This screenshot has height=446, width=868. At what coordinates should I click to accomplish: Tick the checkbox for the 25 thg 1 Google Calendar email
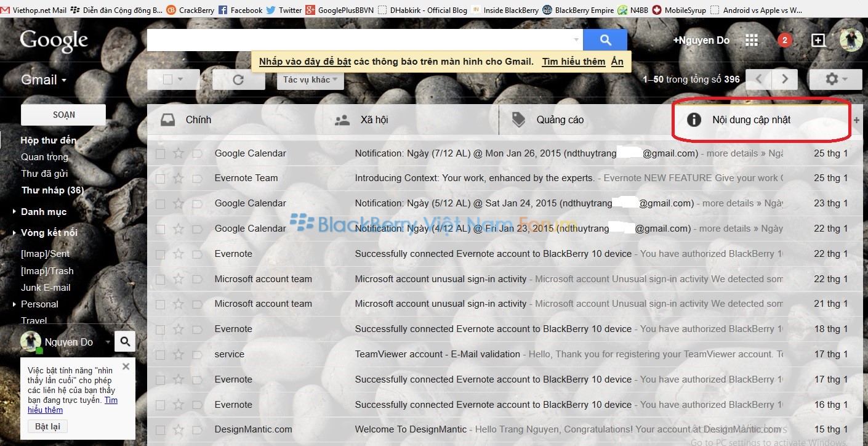(x=160, y=153)
